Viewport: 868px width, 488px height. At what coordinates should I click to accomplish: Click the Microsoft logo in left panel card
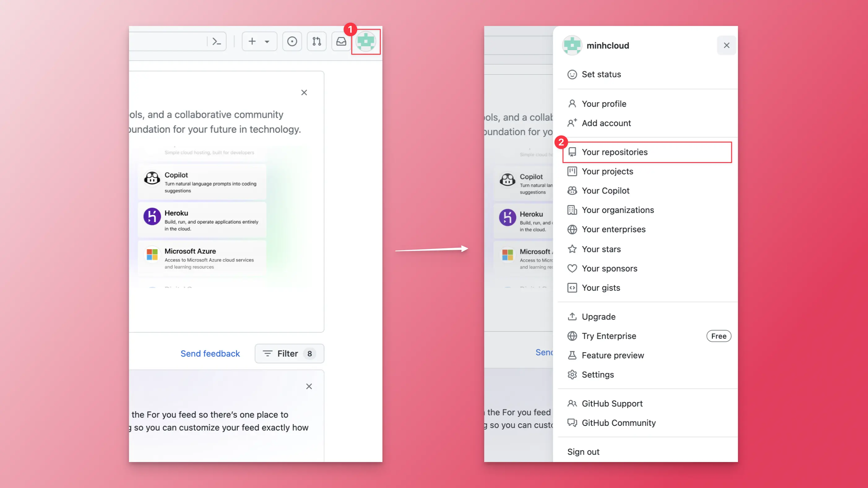152,255
